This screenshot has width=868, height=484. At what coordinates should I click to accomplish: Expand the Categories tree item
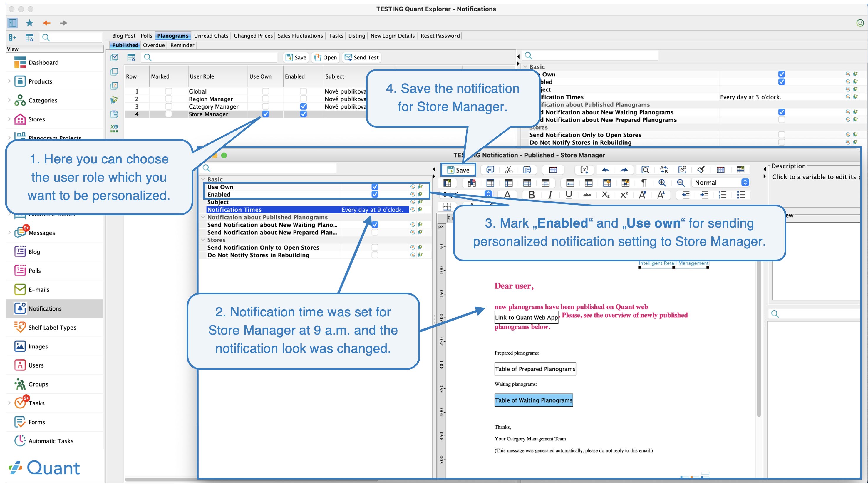pos(9,100)
